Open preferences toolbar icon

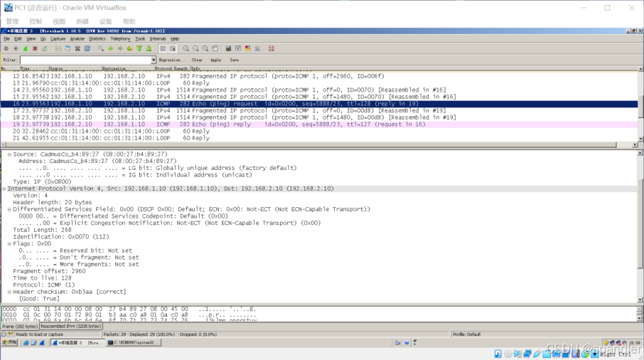257,48
